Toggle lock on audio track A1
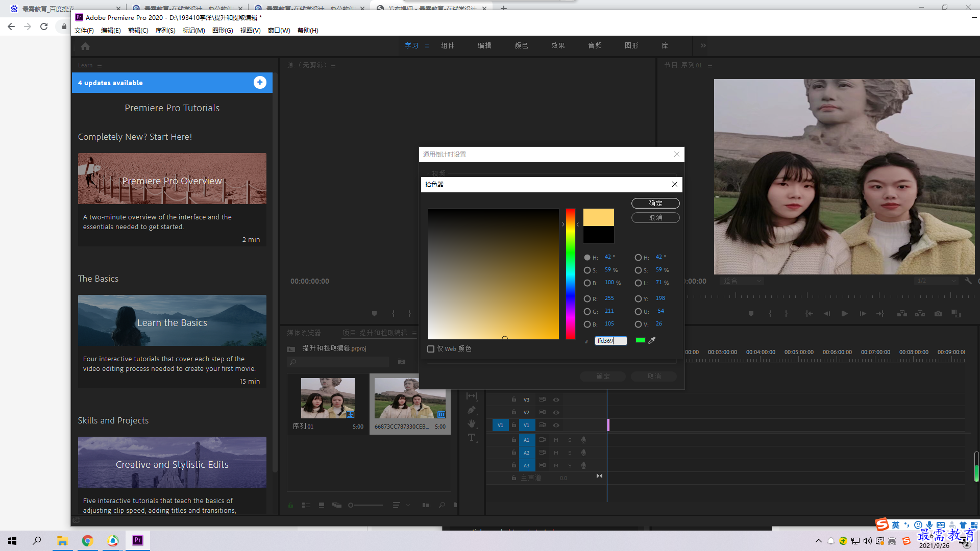Screen dimensions: 980x551 pyautogui.click(x=514, y=439)
